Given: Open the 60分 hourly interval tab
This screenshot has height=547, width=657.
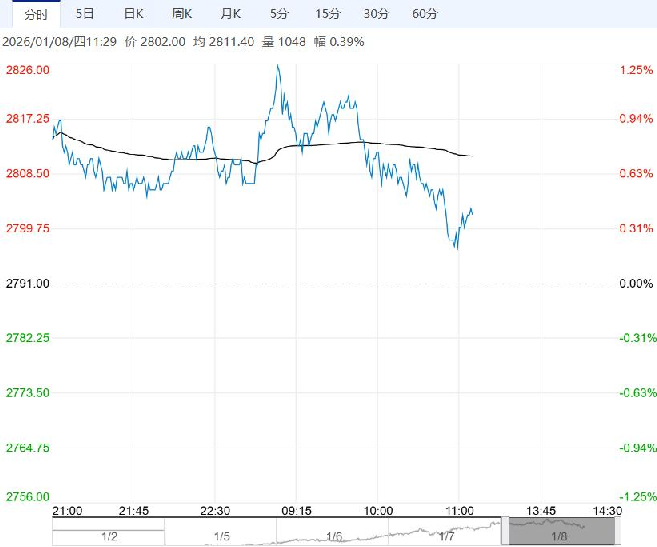Looking at the screenshot, I should pos(425,13).
